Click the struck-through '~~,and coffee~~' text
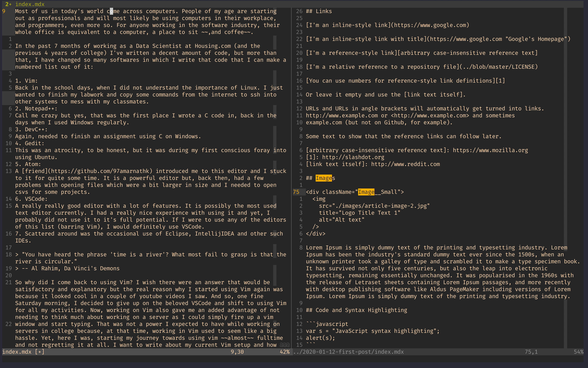This screenshot has width=588, height=368. pos(226,32)
